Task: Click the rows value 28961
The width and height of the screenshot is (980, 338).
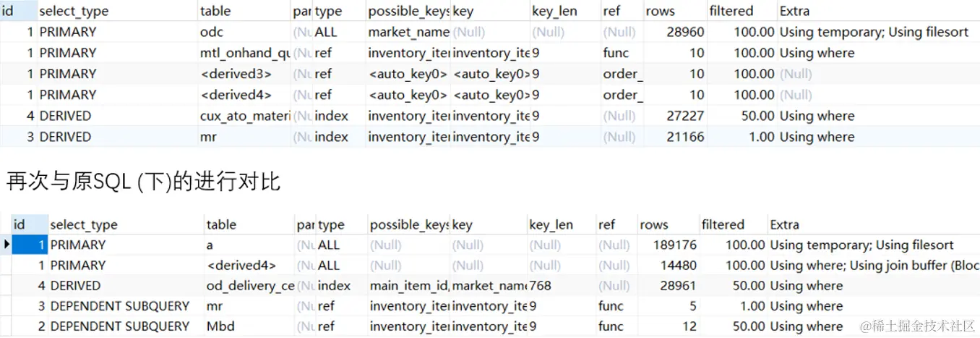Action: [679, 286]
